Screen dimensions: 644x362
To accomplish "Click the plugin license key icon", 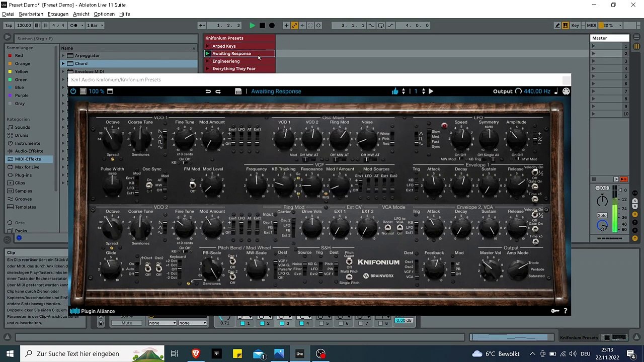I will [x=555, y=311].
